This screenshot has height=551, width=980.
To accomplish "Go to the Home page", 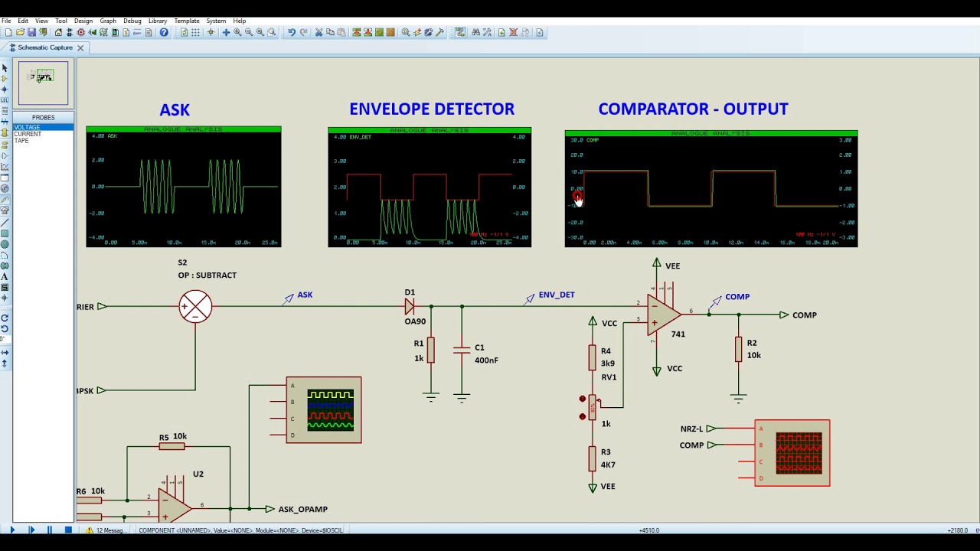I will click(58, 32).
